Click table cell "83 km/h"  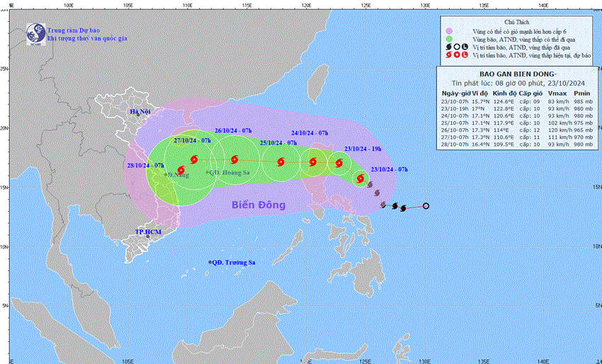click(557, 102)
